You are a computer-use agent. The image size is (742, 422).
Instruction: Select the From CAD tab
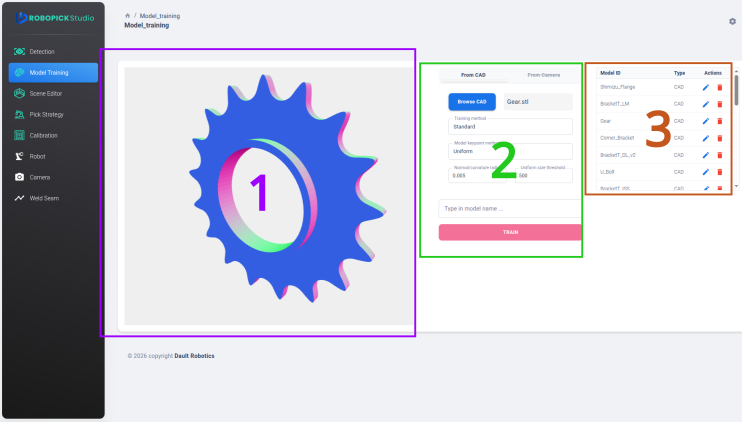(x=473, y=75)
